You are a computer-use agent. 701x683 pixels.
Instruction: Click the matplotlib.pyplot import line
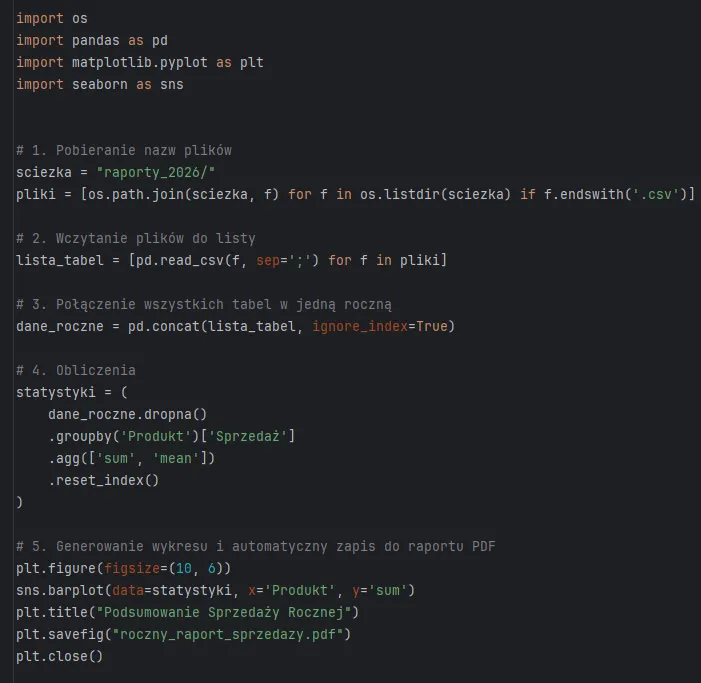click(x=140, y=62)
